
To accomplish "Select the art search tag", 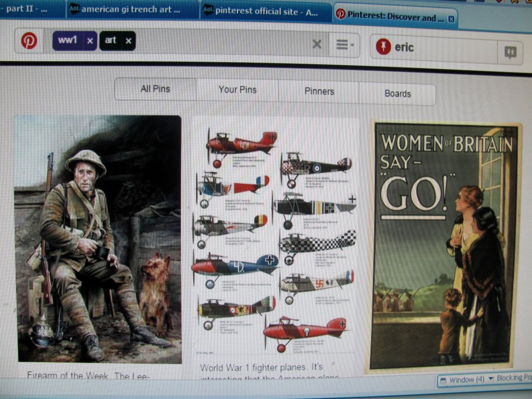I will pyautogui.click(x=111, y=40).
